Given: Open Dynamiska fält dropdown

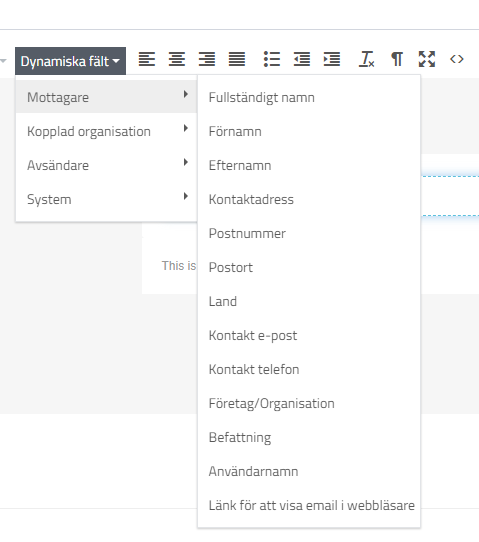Looking at the screenshot, I should tap(71, 61).
